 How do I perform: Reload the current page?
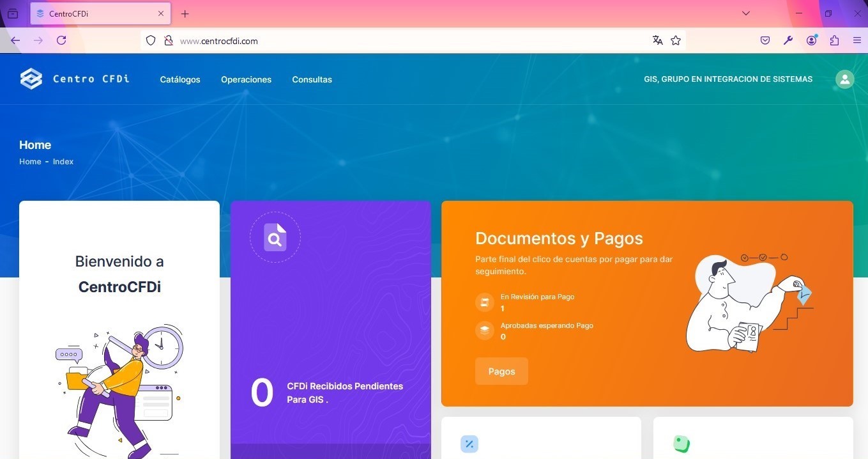pyautogui.click(x=61, y=40)
